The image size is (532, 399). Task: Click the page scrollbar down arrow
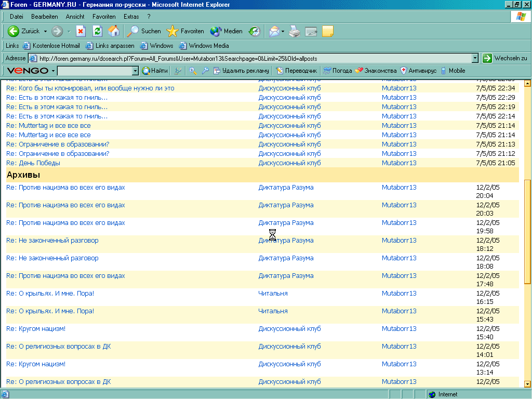point(527,384)
